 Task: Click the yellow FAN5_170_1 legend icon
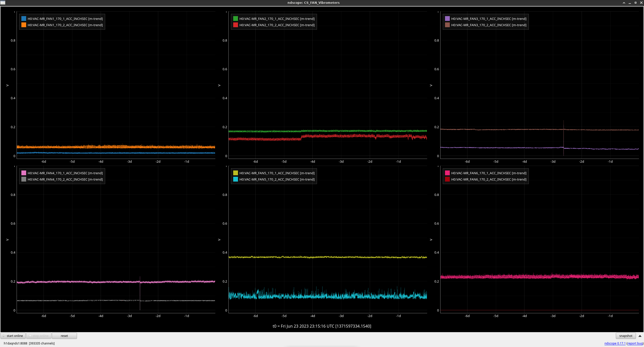(x=235, y=173)
